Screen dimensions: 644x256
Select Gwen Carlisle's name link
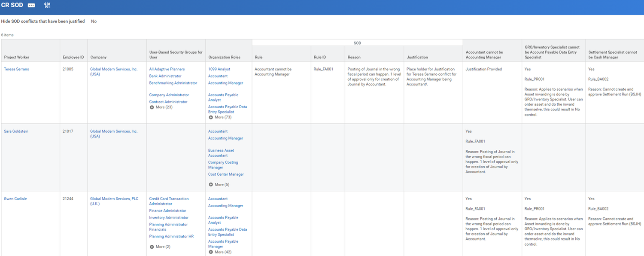coord(15,198)
